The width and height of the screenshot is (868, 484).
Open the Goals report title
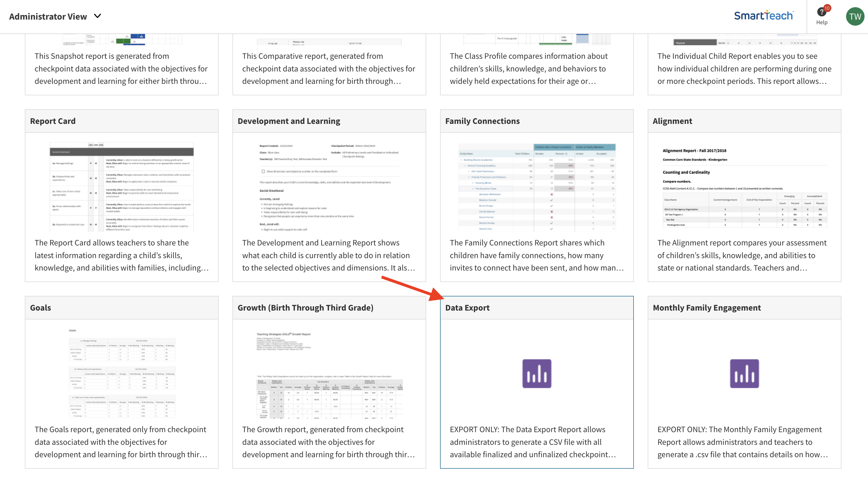click(x=40, y=308)
